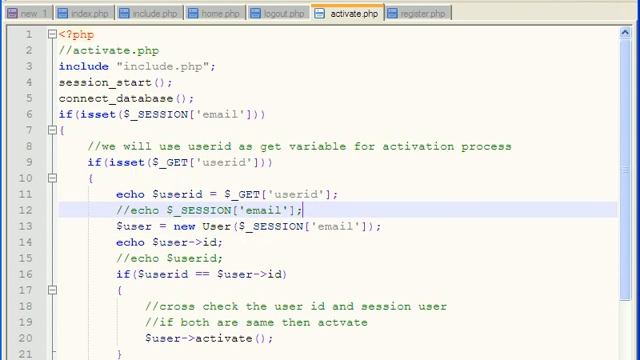Collapse the code fold at line 17
640x360 pixels.
52,290
